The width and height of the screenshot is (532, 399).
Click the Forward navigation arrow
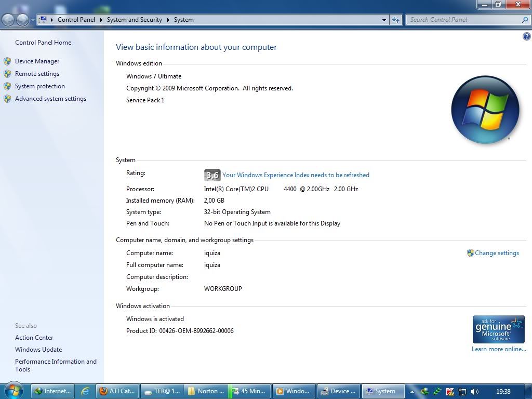click(x=22, y=20)
